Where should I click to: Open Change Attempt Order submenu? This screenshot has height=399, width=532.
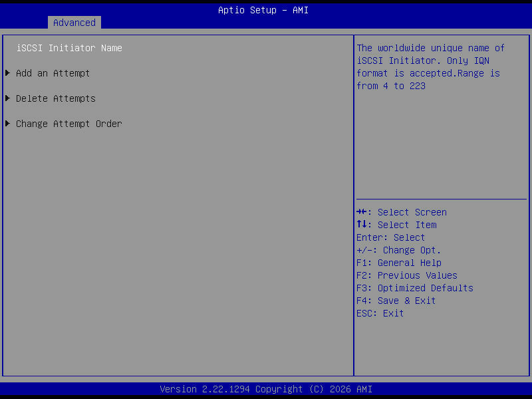69,124
